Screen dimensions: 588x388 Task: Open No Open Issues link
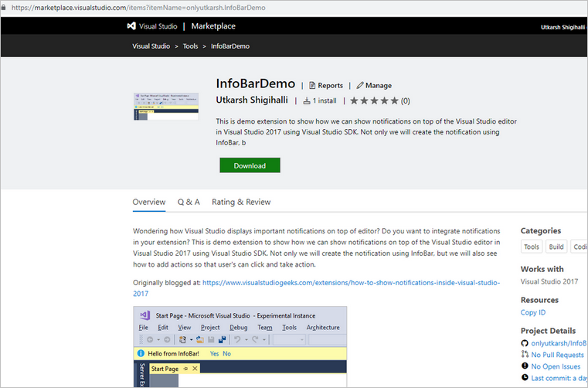[x=556, y=366]
